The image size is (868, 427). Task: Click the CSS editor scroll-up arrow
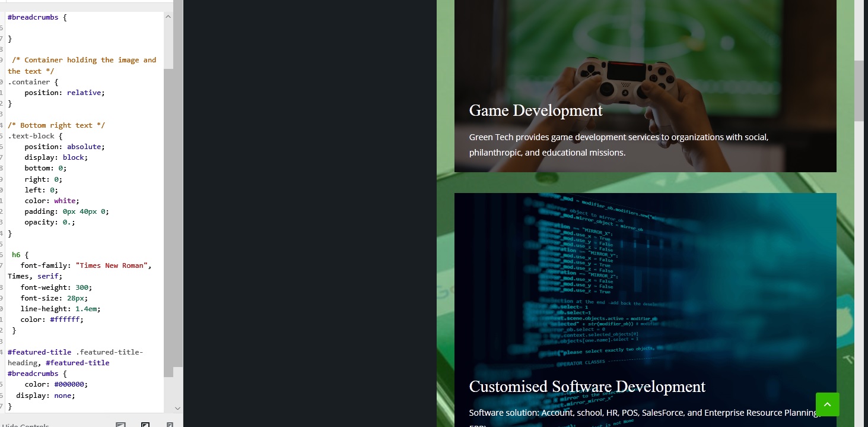(x=168, y=17)
